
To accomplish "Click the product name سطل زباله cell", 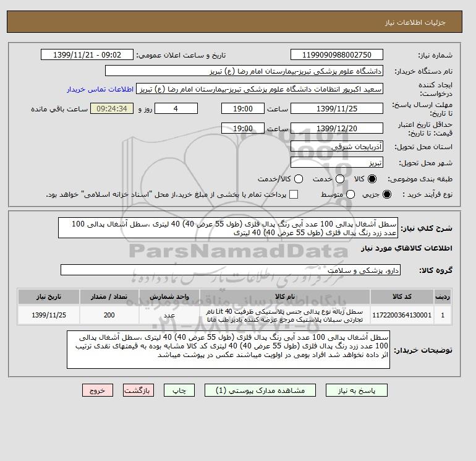I will click(285, 316).
